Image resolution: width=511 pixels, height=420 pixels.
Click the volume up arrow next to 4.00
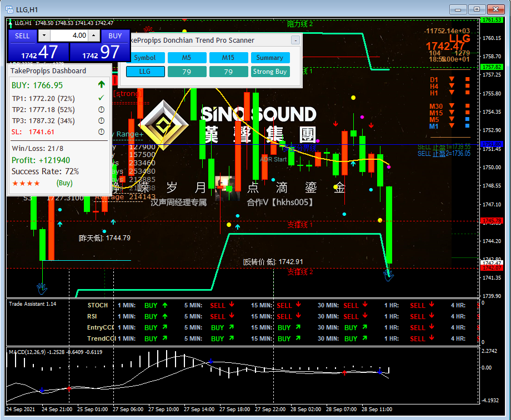[x=94, y=36]
